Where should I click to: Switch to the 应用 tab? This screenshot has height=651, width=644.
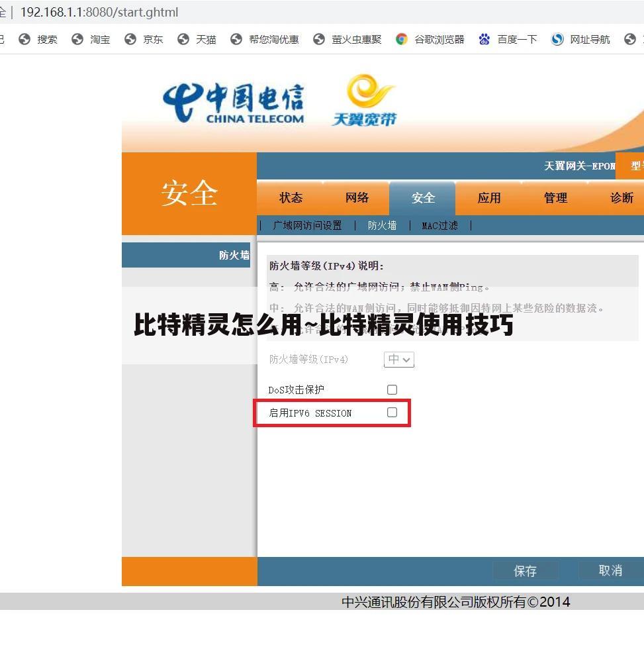pos(489,197)
